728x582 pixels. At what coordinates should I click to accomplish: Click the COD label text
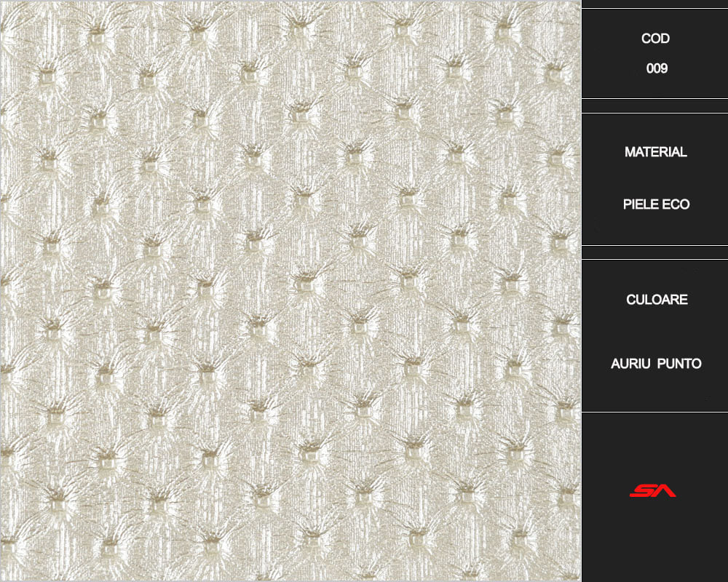click(x=655, y=38)
